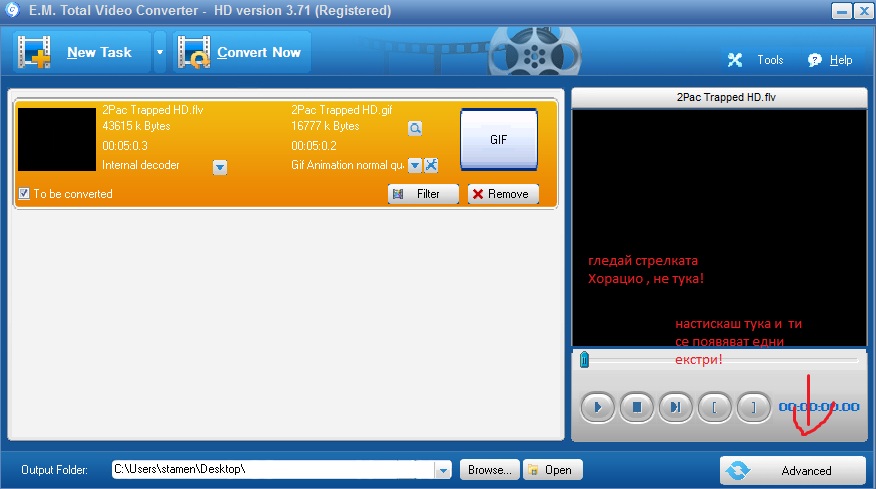Set clip end with right bracket button
Screen dimensions: 876x489
754,407
